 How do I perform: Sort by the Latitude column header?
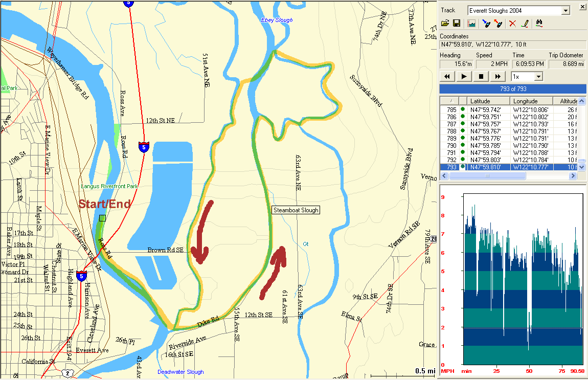tap(490, 101)
